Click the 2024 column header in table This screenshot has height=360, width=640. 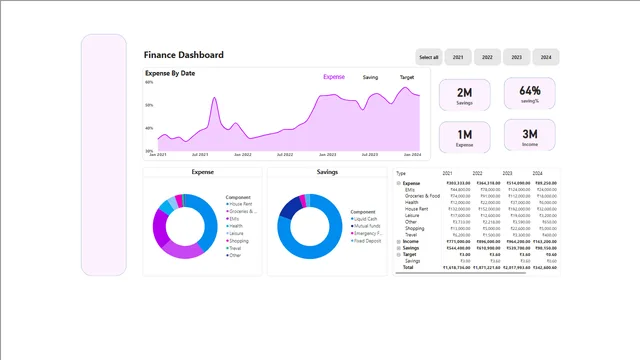point(538,173)
